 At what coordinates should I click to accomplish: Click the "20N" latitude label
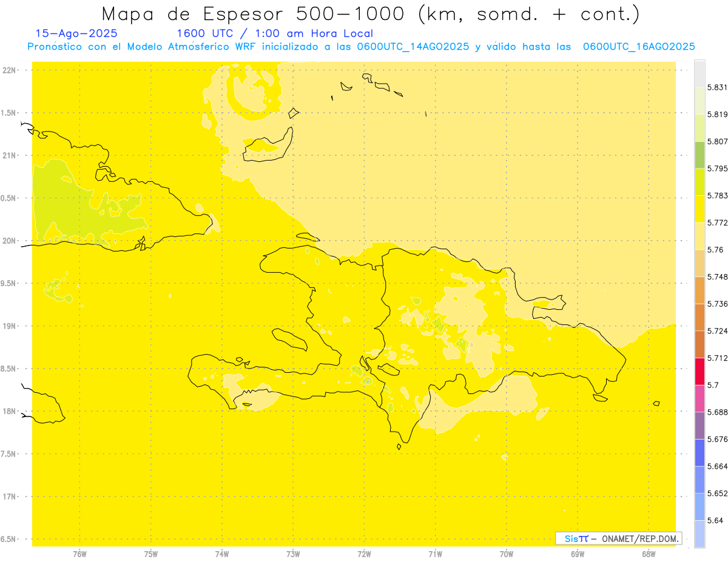tap(8, 241)
